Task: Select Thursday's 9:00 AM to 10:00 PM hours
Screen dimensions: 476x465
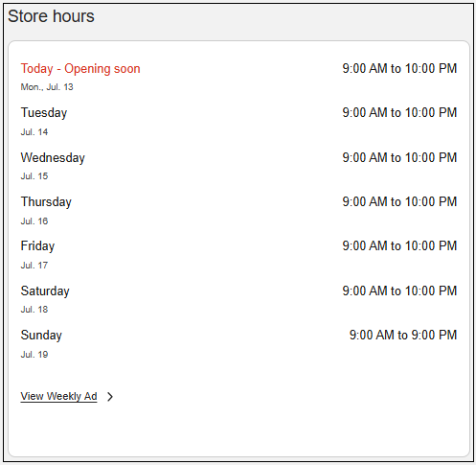Action: tap(399, 201)
